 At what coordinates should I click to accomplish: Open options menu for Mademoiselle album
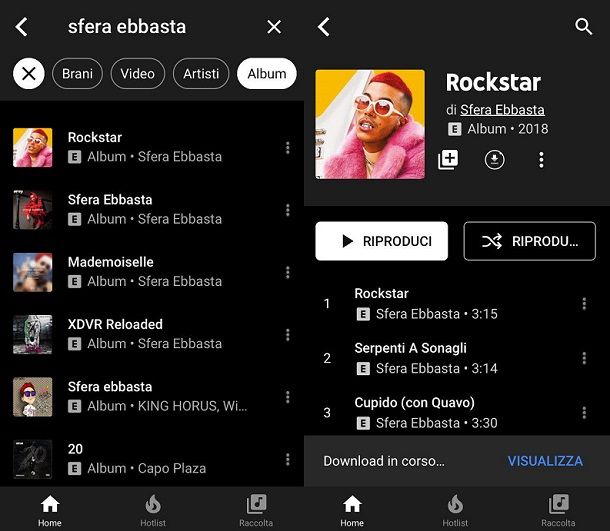pos(287,272)
